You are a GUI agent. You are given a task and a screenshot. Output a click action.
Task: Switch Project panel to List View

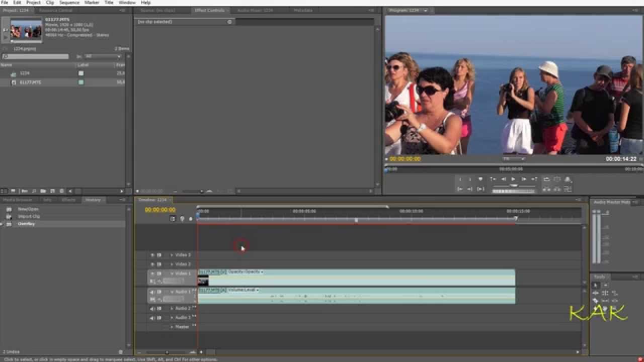(4, 191)
